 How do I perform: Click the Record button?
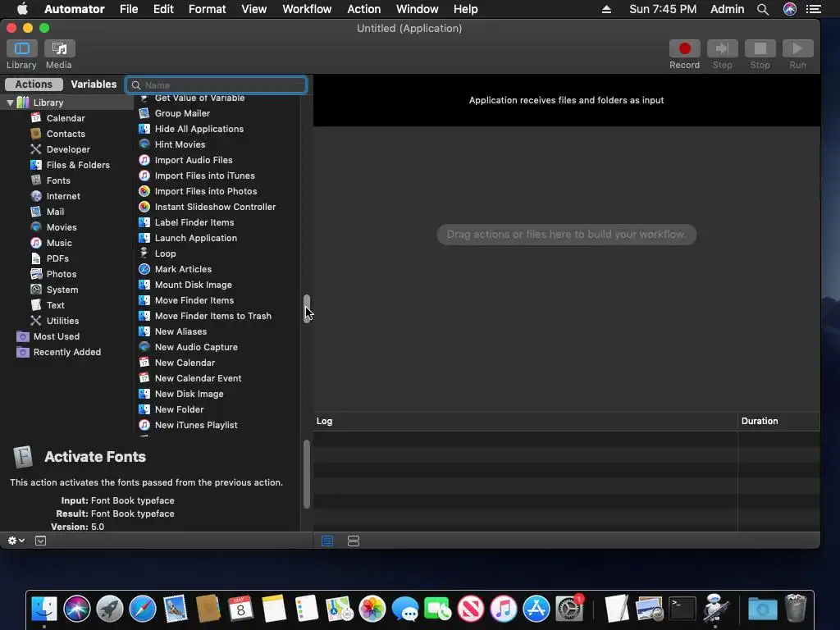(x=684, y=48)
